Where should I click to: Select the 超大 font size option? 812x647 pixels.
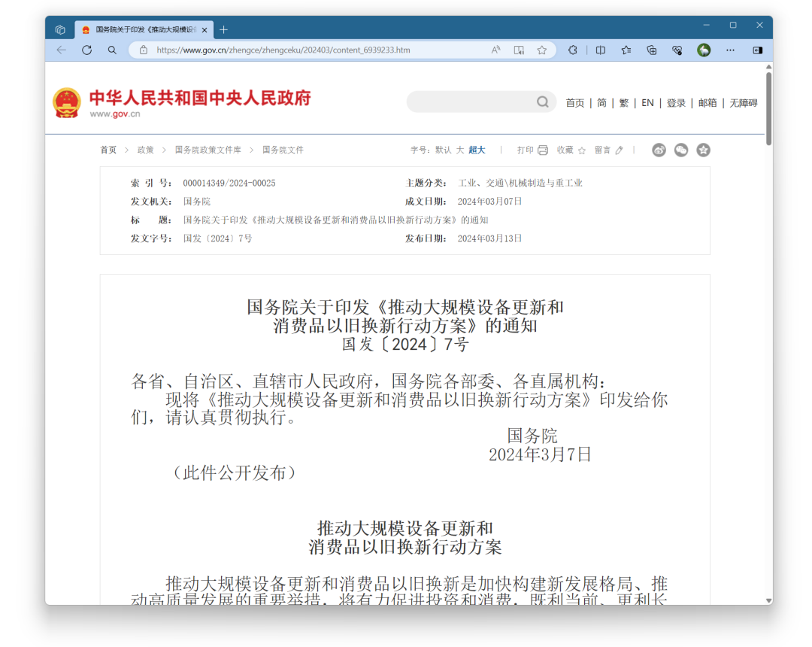(477, 150)
